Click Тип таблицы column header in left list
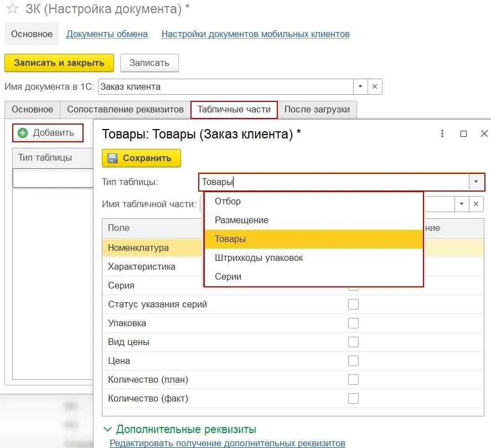The image size is (491, 448). (53, 158)
